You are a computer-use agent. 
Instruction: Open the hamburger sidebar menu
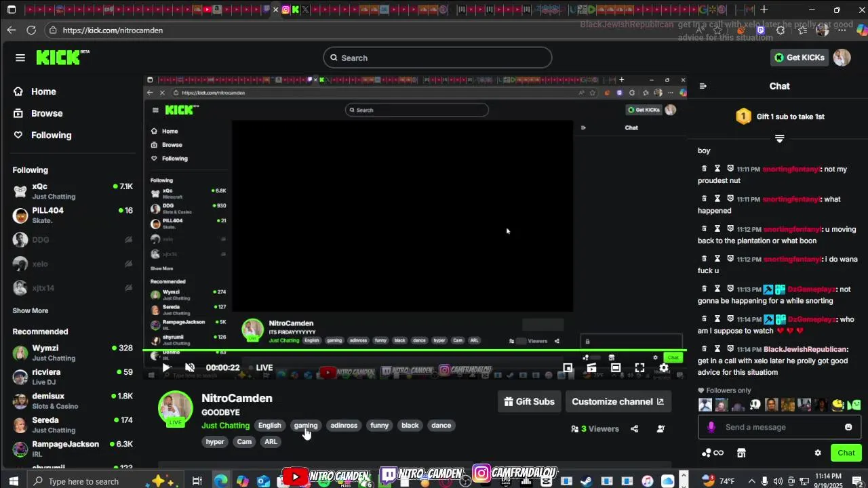(20, 58)
